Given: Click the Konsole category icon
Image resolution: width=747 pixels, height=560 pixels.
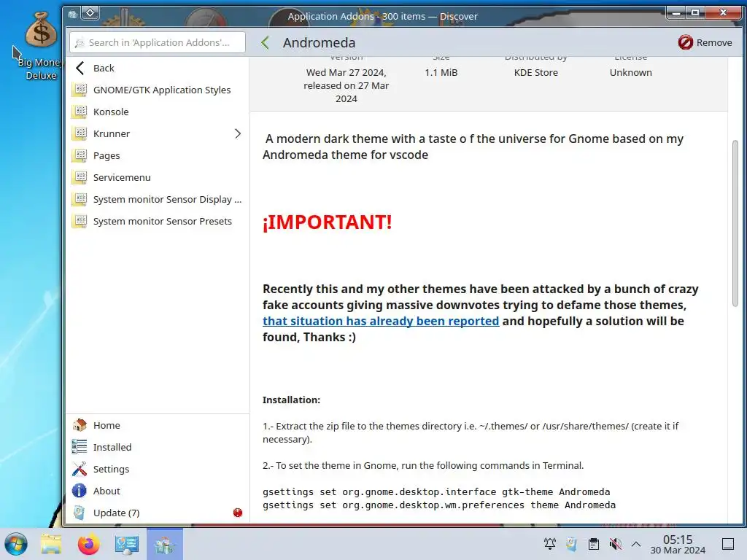Looking at the screenshot, I should coord(80,112).
